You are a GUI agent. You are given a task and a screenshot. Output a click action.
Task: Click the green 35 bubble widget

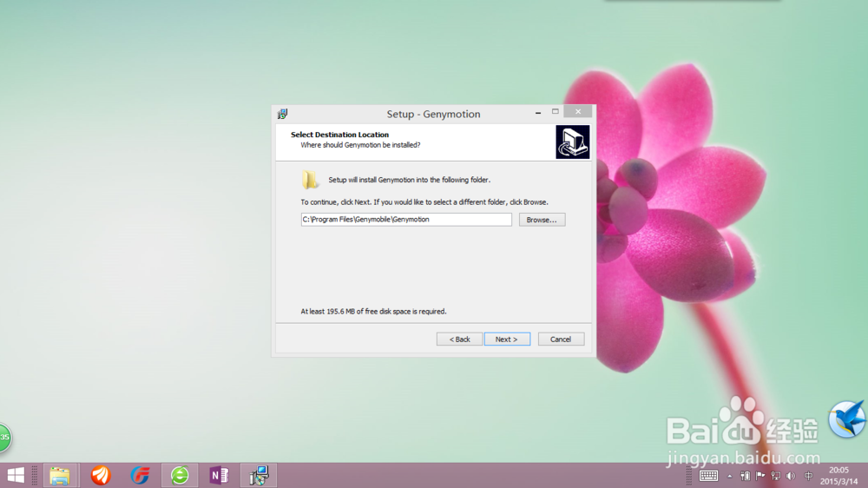coord(4,438)
